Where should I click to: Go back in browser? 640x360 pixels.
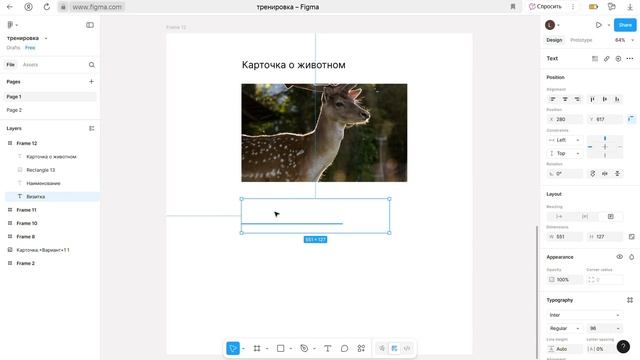tap(10, 7)
